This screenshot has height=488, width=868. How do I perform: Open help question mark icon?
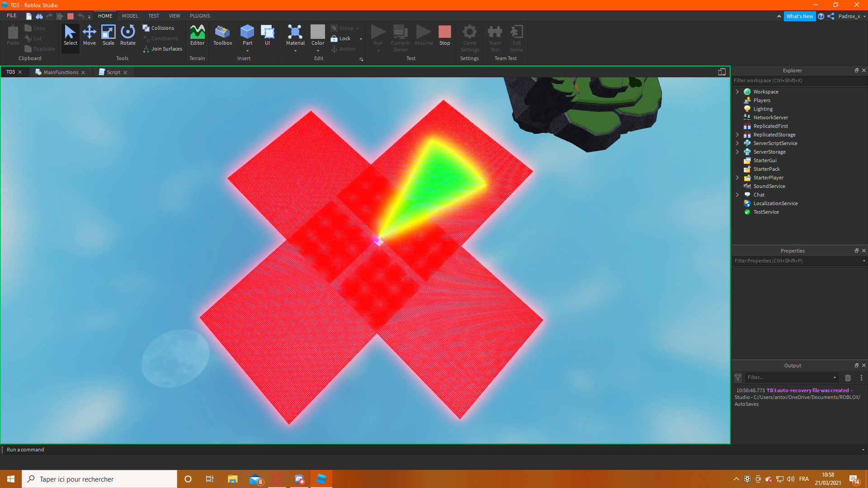(x=821, y=16)
